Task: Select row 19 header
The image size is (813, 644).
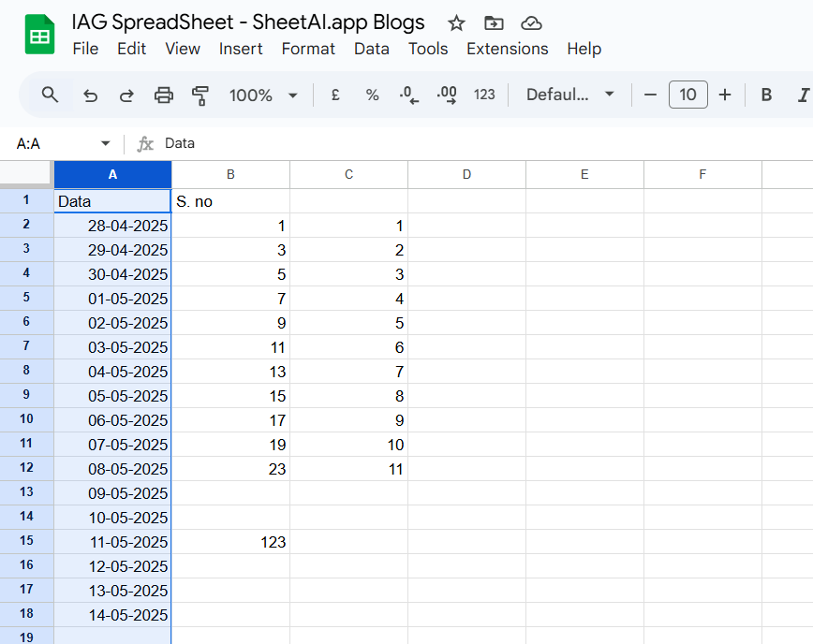Action: pos(26,636)
